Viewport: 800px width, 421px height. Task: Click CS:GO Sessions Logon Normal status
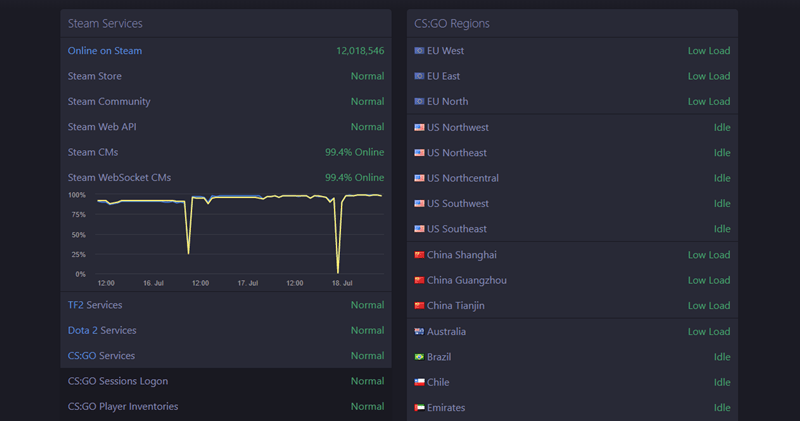click(x=367, y=381)
